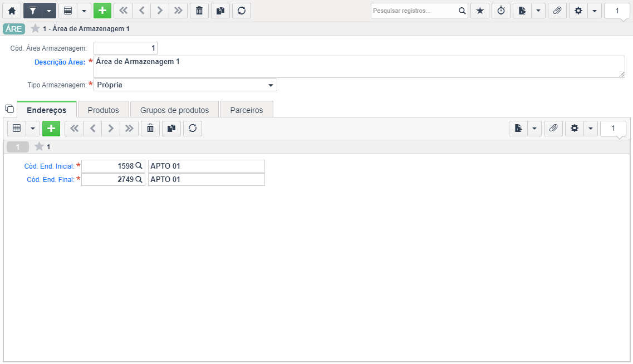Click Cód. End. Final label link
The width and height of the screenshot is (633, 364).
point(51,180)
